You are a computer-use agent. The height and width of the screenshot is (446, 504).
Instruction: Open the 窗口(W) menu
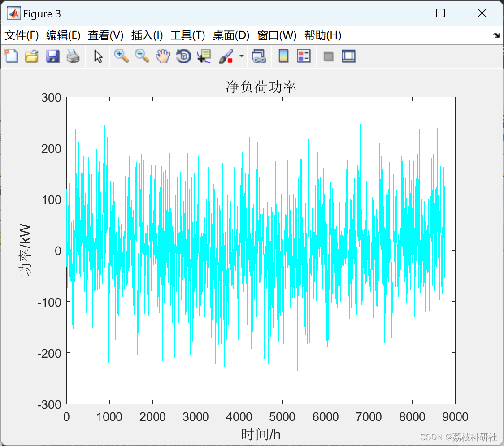277,35
